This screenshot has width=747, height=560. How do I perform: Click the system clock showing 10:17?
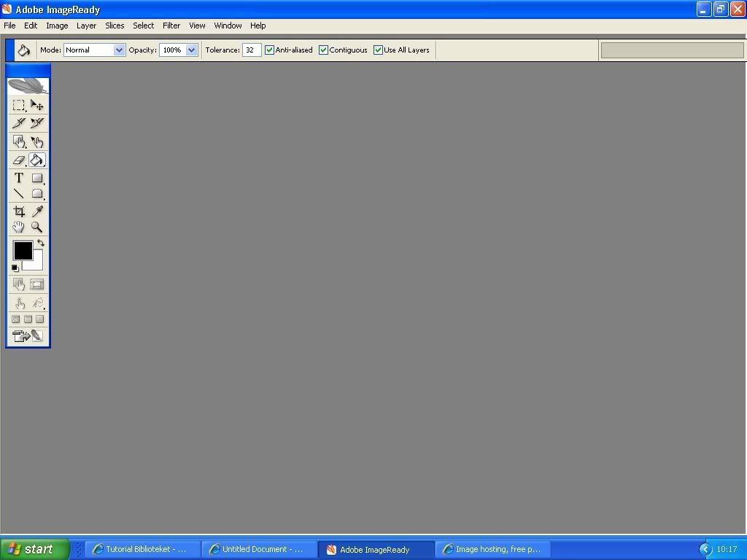[727, 550]
